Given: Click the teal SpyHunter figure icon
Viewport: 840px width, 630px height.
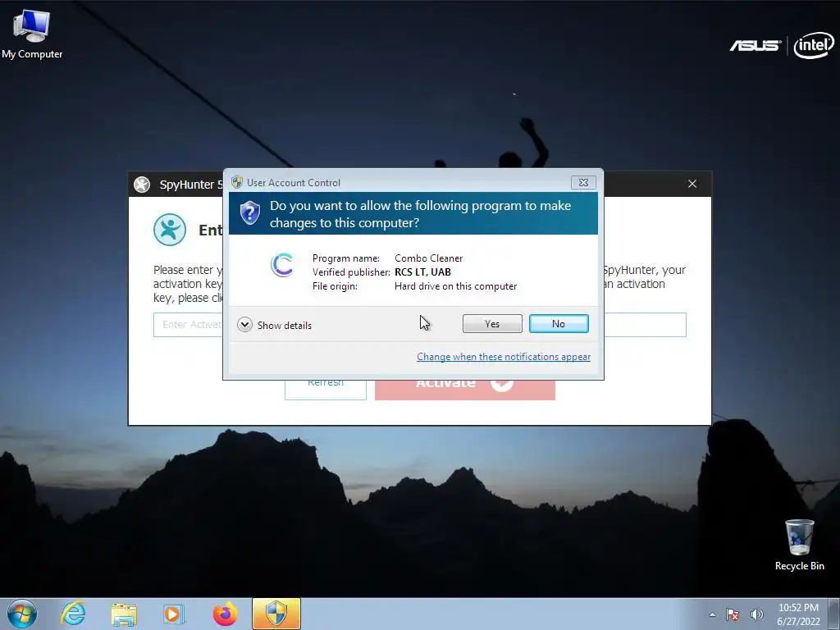Looking at the screenshot, I should 170,230.
